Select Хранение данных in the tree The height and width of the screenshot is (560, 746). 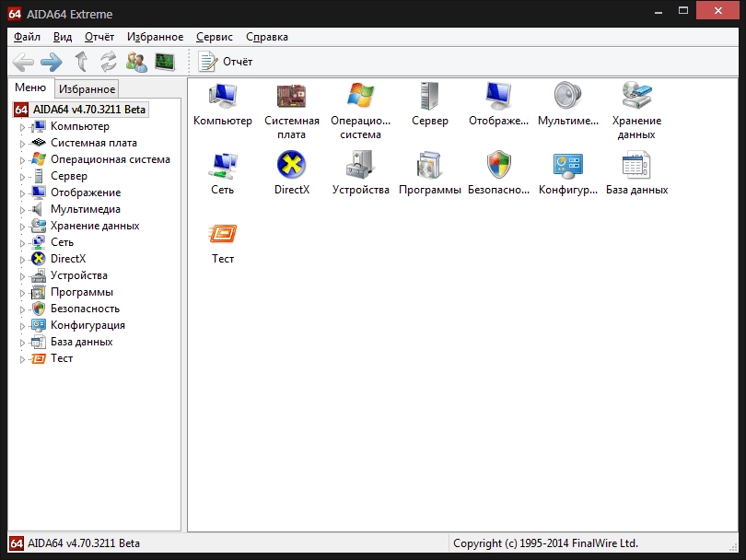coord(95,226)
